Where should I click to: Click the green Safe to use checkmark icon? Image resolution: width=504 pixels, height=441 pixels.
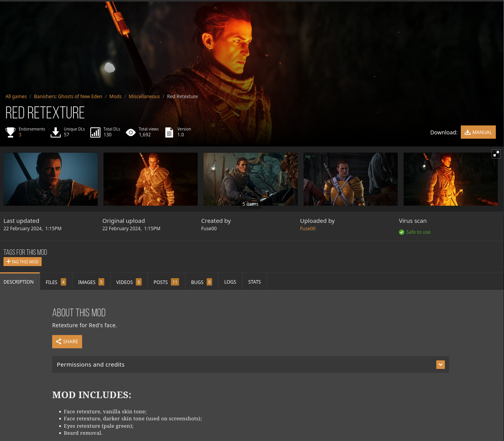pyautogui.click(x=402, y=232)
